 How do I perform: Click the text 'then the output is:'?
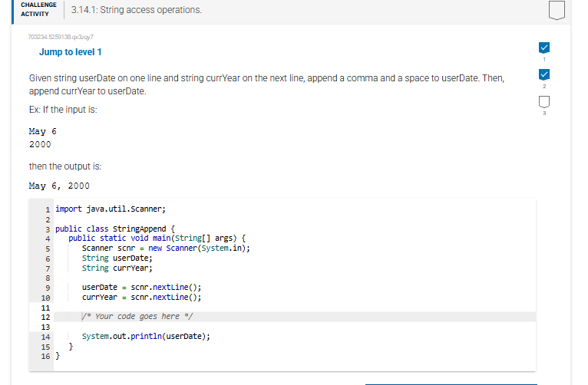pos(65,166)
